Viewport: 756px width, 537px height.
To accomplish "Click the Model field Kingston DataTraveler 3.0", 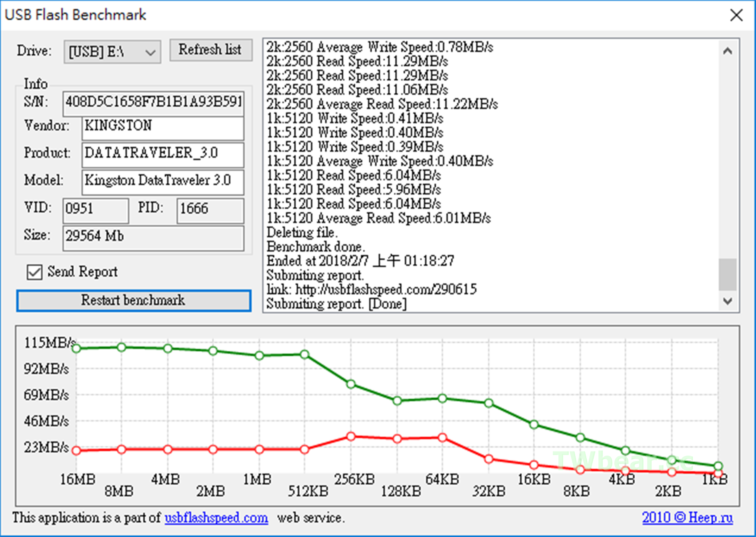I will [x=163, y=182].
